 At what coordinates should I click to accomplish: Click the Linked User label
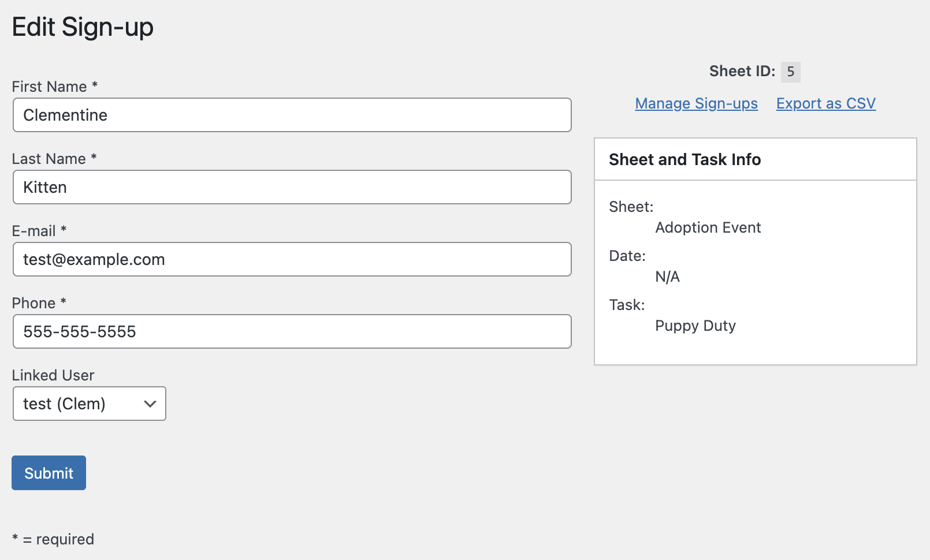(x=53, y=375)
